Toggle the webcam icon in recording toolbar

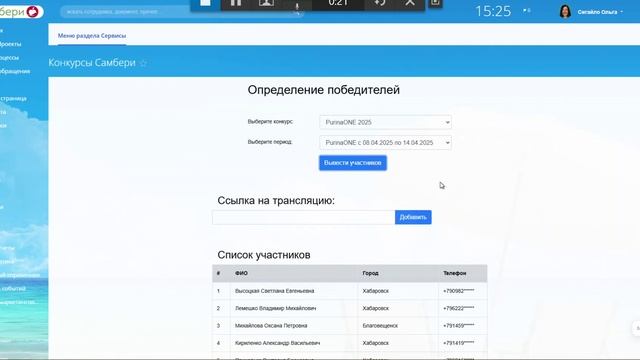coord(266,3)
